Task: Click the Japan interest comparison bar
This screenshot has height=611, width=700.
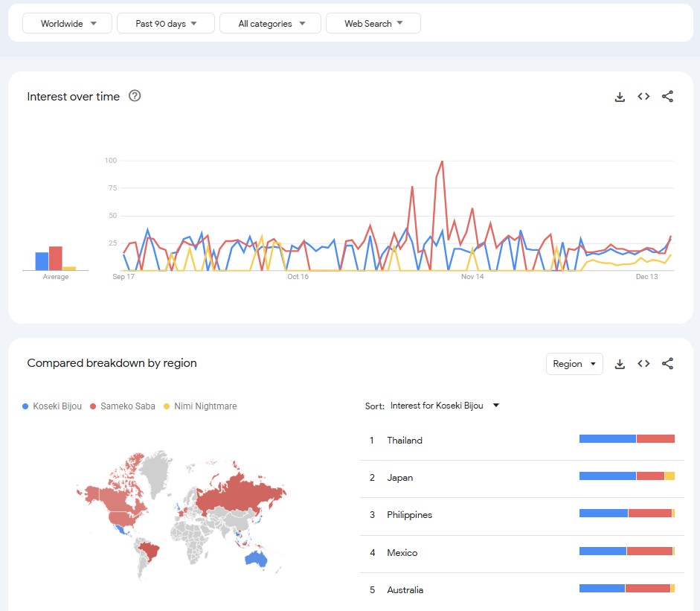Action: [x=627, y=476]
